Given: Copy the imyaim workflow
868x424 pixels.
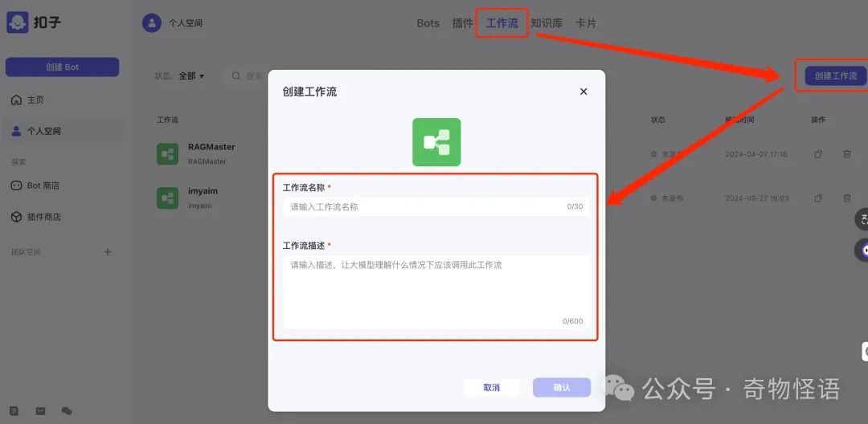Looking at the screenshot, I should 817,198.
